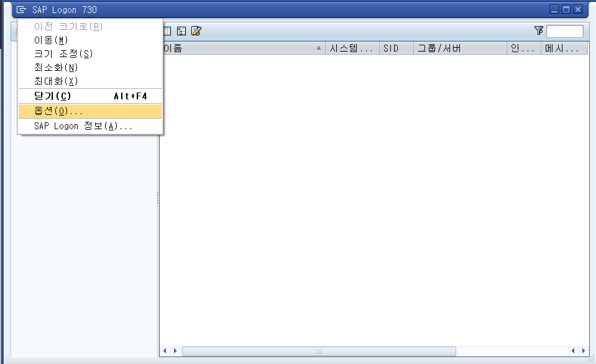Click far-right left scroll arrow of list
The width and height of the screenshot is (596, 364).
pos(573,351)
